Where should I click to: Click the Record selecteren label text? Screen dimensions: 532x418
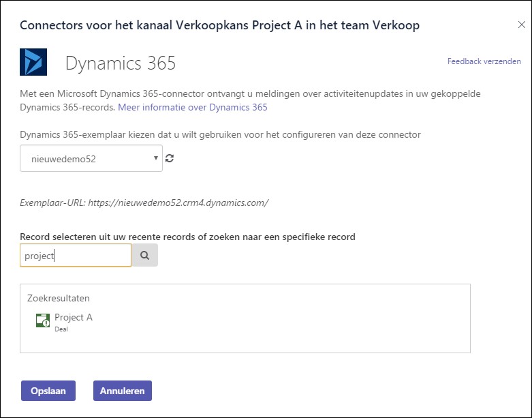point(187,237)
